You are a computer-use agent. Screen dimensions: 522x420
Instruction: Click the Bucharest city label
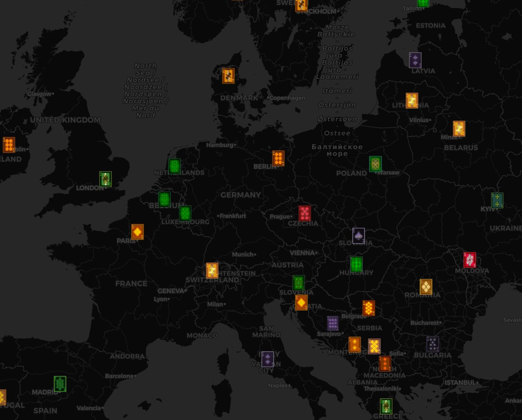click(424, 323)
